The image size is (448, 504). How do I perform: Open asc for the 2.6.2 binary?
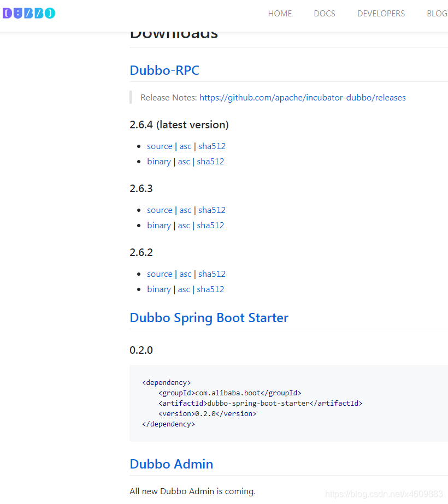click(x=184, y=289)
